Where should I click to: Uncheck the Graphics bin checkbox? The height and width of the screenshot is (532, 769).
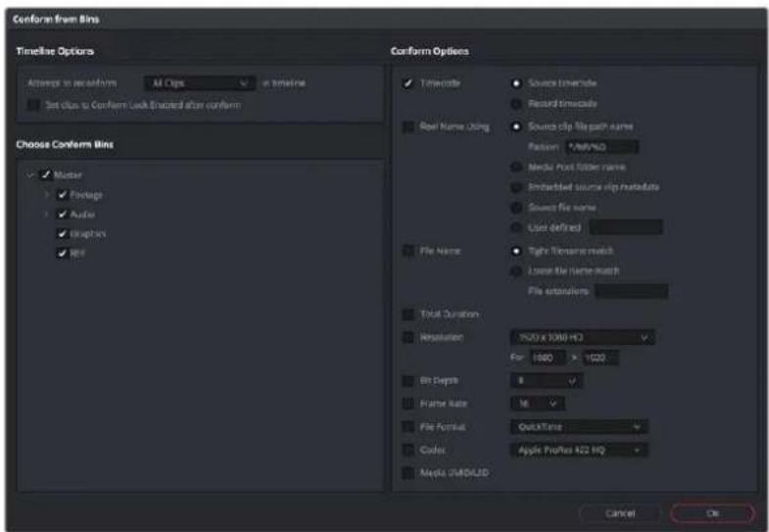pyautogui.click(x=62, y=234)
